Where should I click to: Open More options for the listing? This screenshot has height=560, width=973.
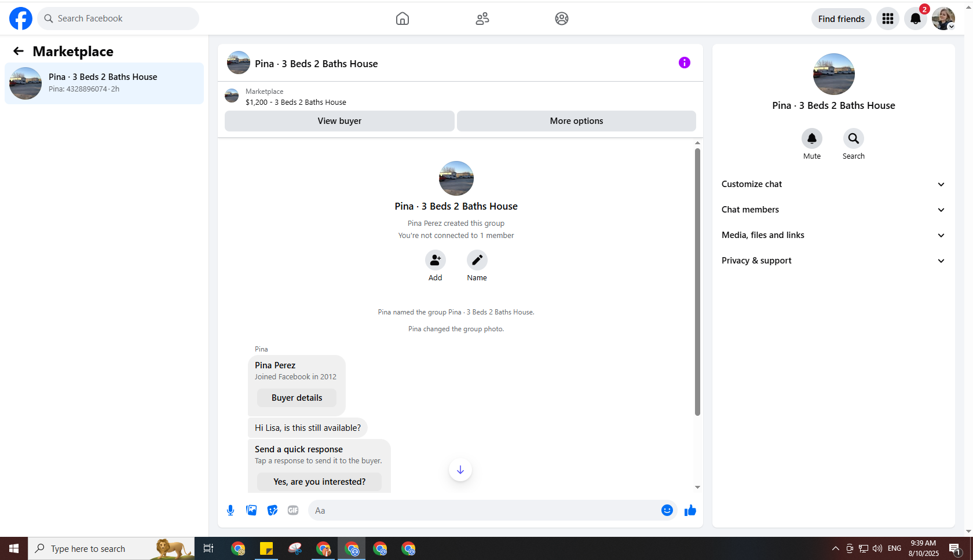576,121
